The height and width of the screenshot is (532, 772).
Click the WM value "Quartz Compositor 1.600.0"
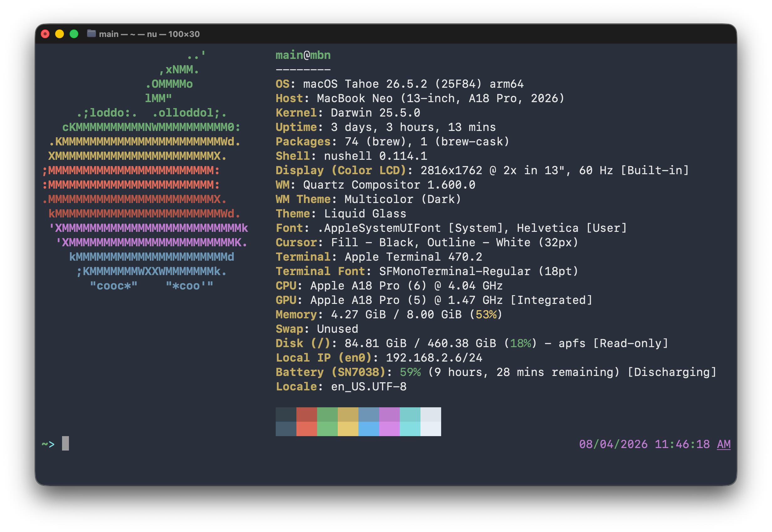(389, 185)
